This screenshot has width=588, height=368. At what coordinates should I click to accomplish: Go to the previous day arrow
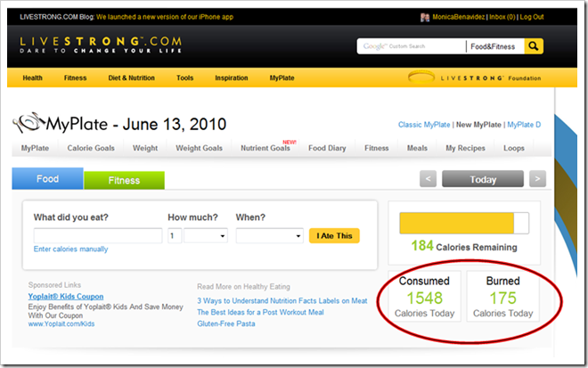pyautogui.click(x=428, y=178)
